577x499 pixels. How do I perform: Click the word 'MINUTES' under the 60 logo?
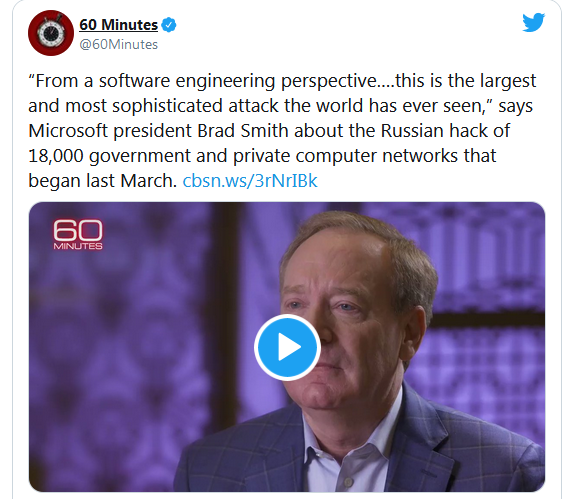[78, 246]
